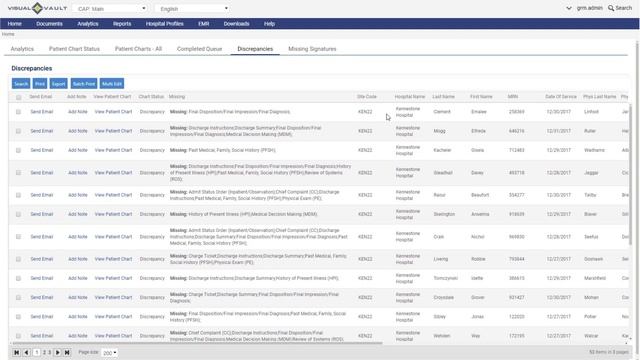The height and width of the screenshot is (360, 640).
Task: Open the Home menu
Action: point(15,24)
